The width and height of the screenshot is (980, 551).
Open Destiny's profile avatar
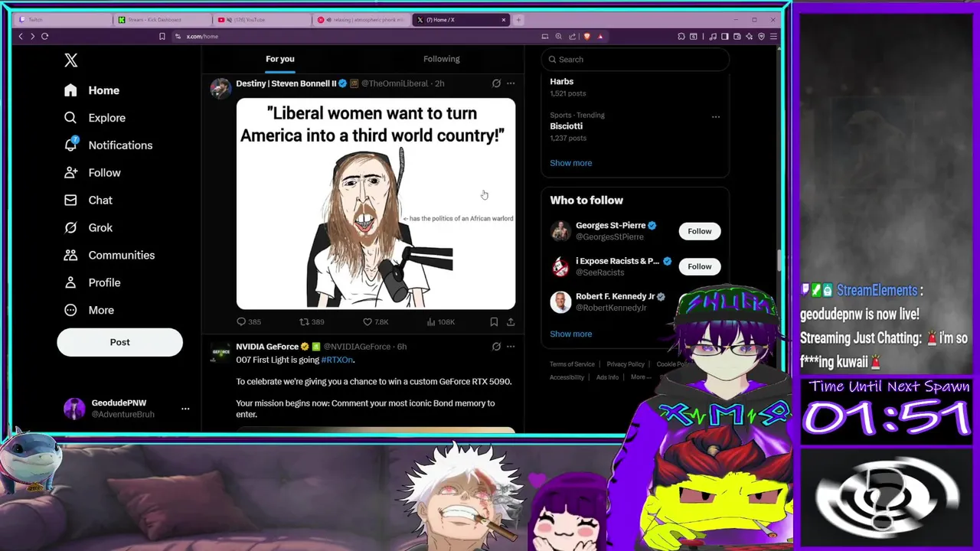pyautogui.click(x=220, y=88)
